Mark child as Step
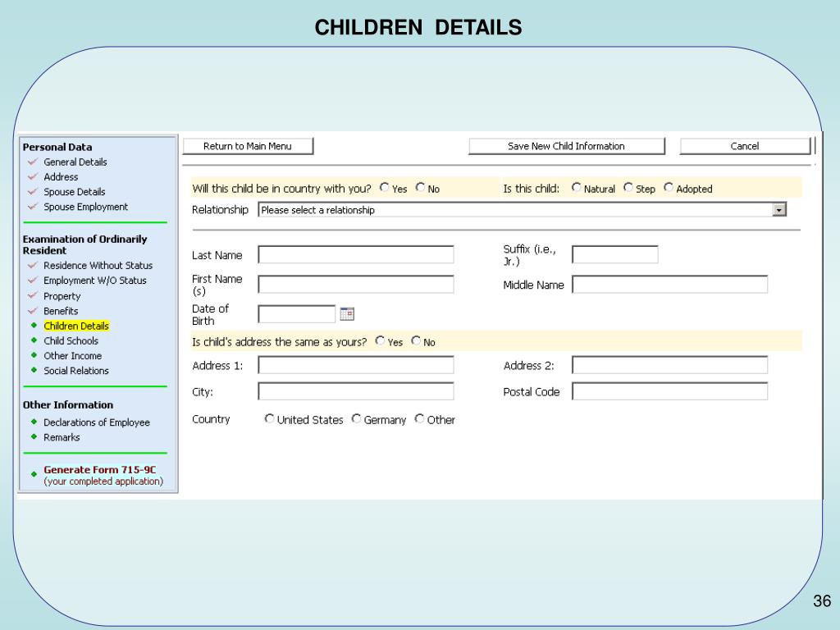The image size is (840, 630). click(628, 188)
